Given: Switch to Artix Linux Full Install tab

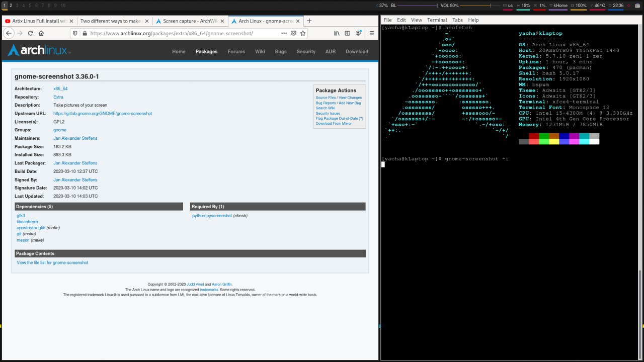Looking at the screenshot, I should click(39, 21).
